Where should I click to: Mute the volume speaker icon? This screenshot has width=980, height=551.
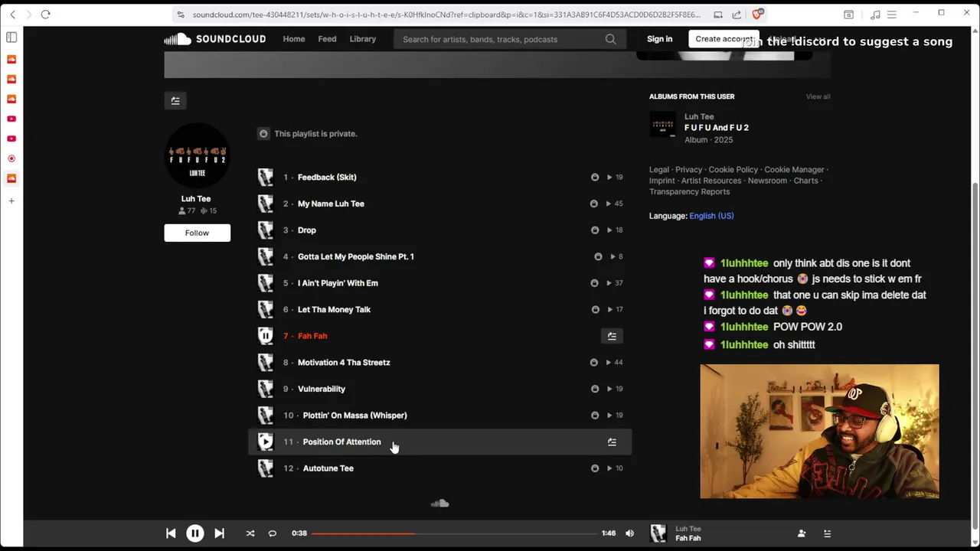coord(629,533)
